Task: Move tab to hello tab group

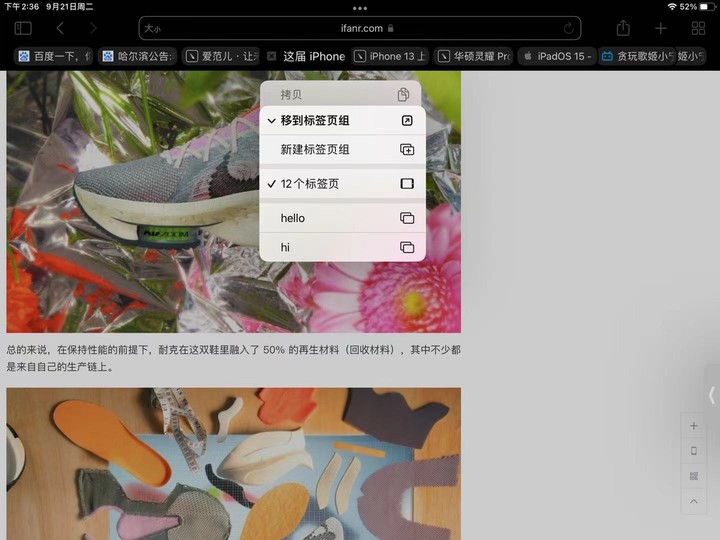Action: pyautogui.click(x=342, y=218)
